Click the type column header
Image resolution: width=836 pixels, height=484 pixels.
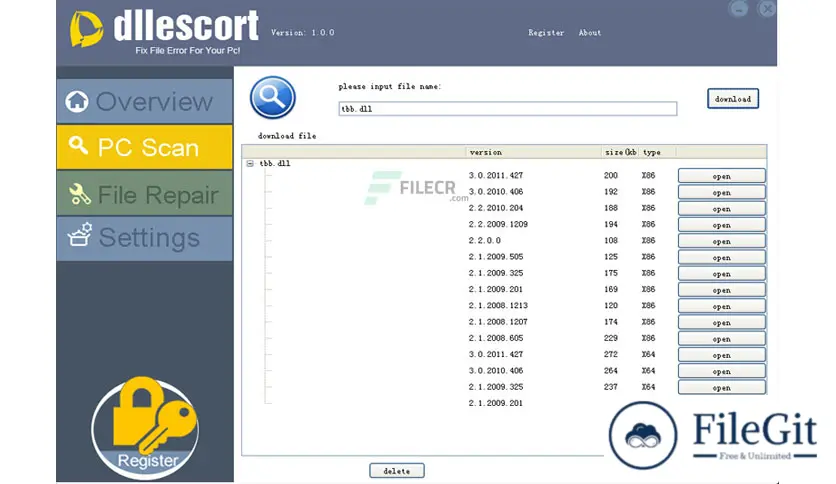[x=657, y=152]
